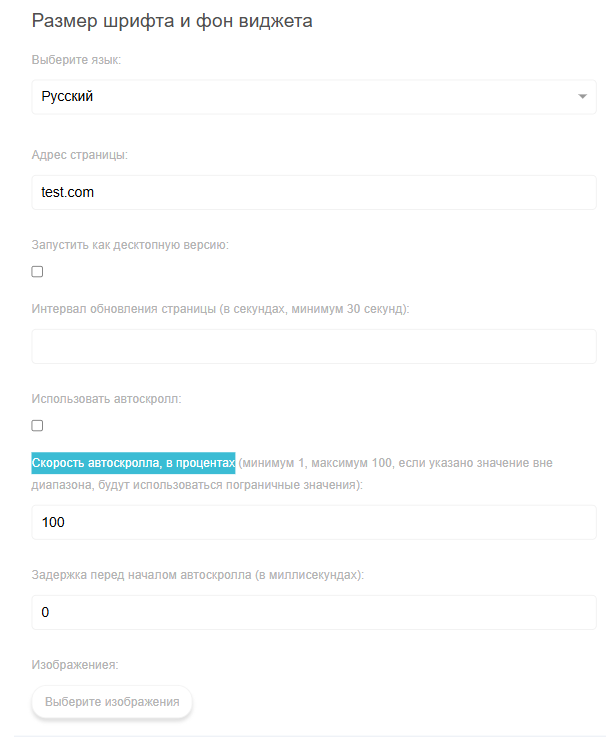Click the 'Интервал обновления страницы' label
The image size is (606, 741).
tap(220, 309)
